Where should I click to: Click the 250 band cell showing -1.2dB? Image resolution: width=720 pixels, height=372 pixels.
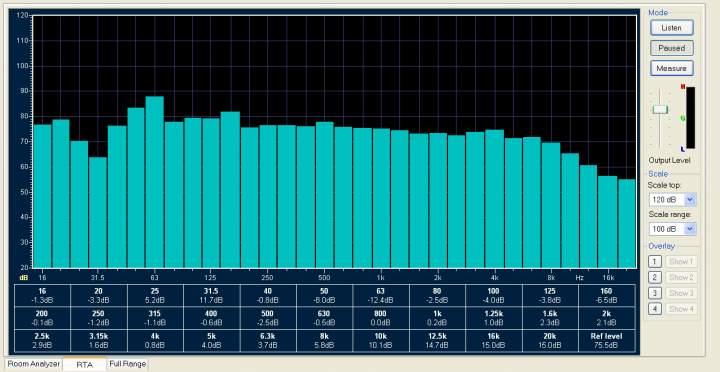pyautogui.click(x=99, y=318)
